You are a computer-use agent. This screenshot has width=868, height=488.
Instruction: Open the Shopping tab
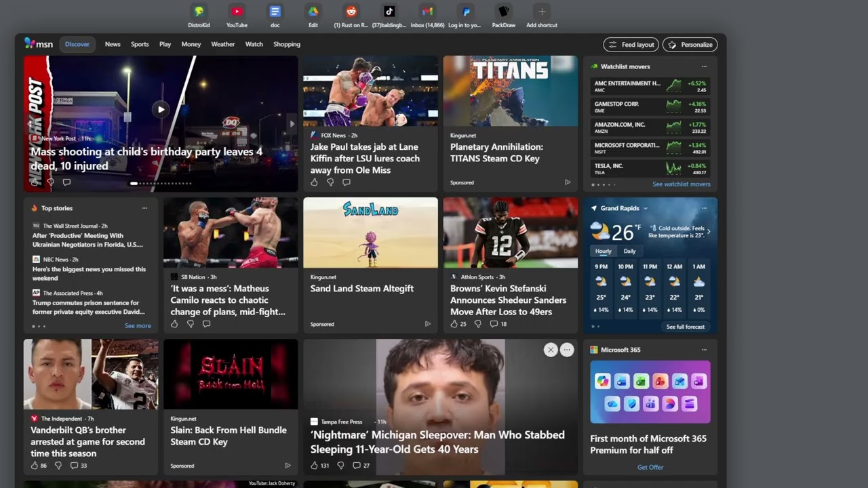pos(287,44)
